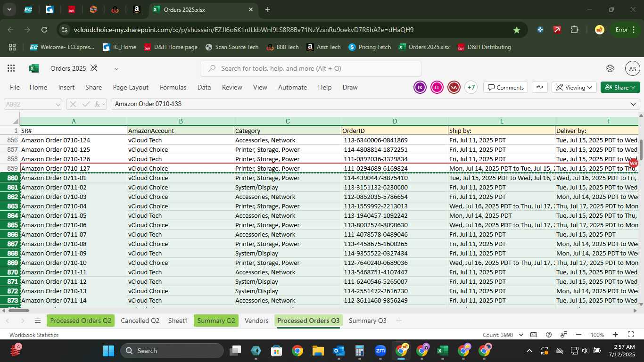644x362 pixels.
Task: Expand the Name Box dropdown arrow
Action: pos(58,104)
